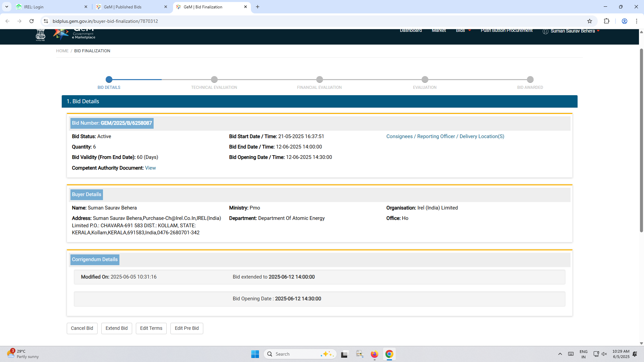This screenshot has width=644, height=362.
Task: Open the Market menu item
Action: tap(439, 31)
